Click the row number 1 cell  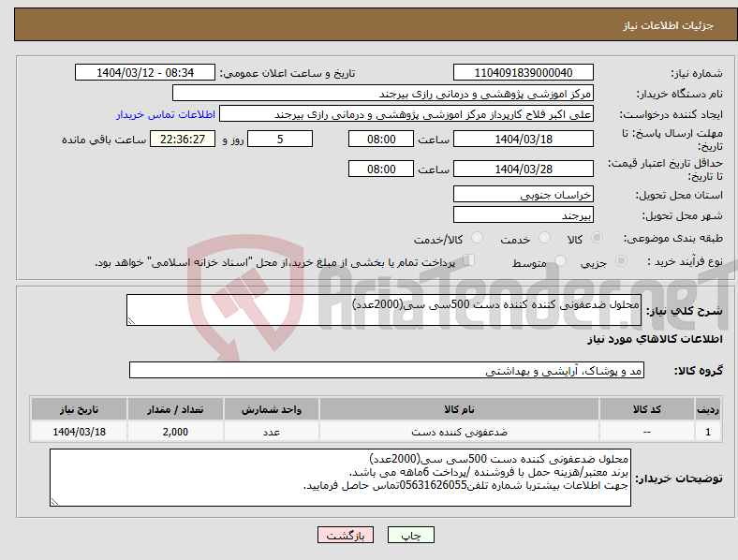708,432
